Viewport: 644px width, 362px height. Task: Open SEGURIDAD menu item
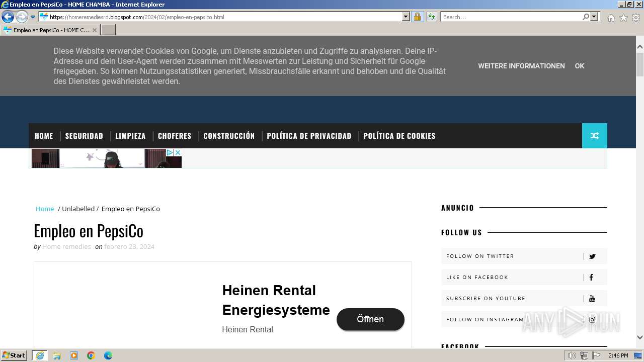click(x=84, y=136)
